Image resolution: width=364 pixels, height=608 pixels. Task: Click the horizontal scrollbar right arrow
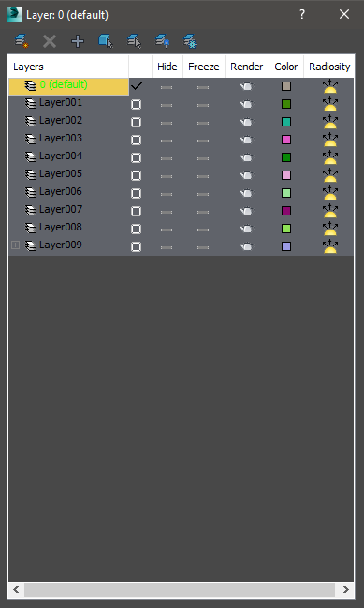pos(346,590)
